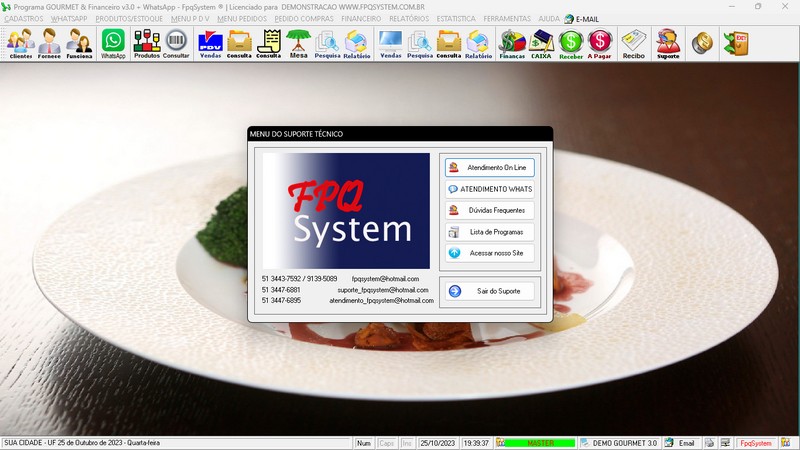Click the gold coin toolbar icon

702,43
